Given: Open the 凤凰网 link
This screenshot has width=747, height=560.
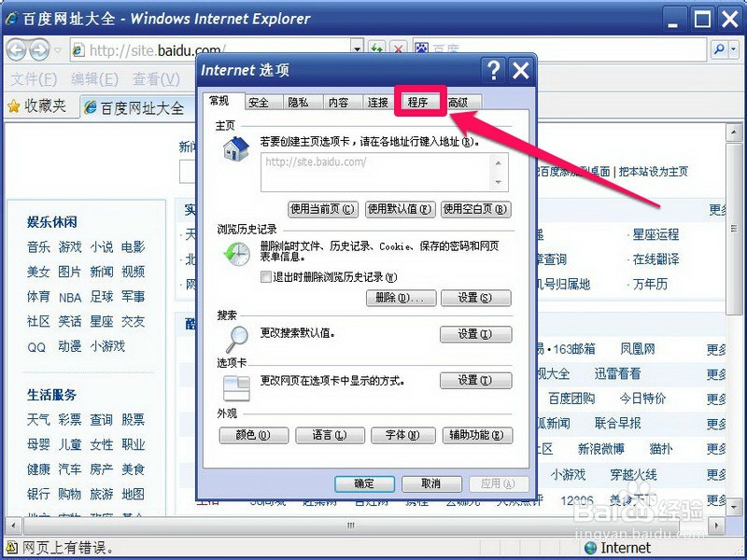Looking at the screenshot, I should (x=638, y=349).
